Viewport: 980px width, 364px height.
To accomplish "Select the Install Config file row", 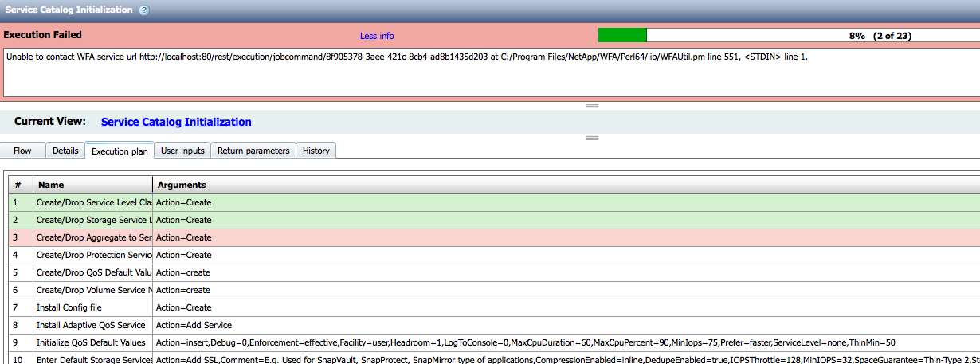I will coord(494,307).
